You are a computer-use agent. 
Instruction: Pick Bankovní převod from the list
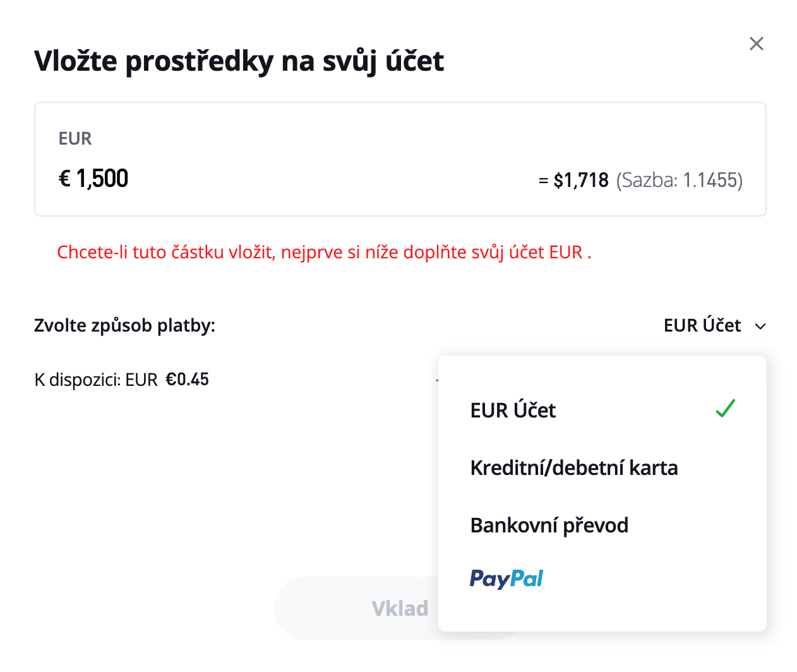tap(549, 525)
